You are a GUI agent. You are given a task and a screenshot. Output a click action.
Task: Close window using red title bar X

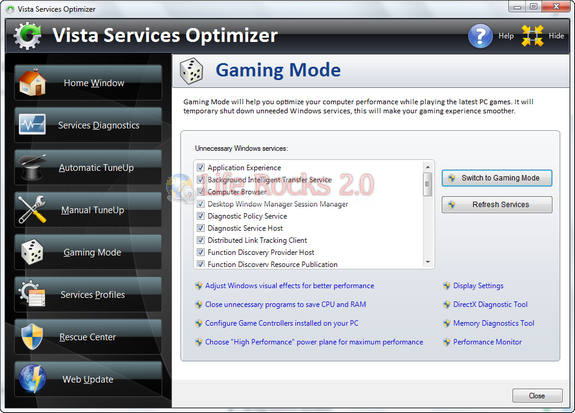pos(556,7)
